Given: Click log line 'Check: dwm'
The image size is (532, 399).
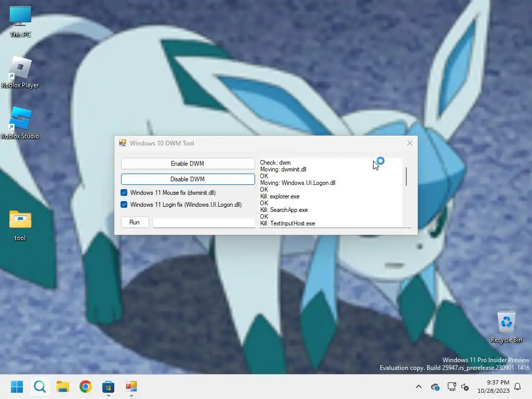Looking at the screenshot, I should point(275,163).
